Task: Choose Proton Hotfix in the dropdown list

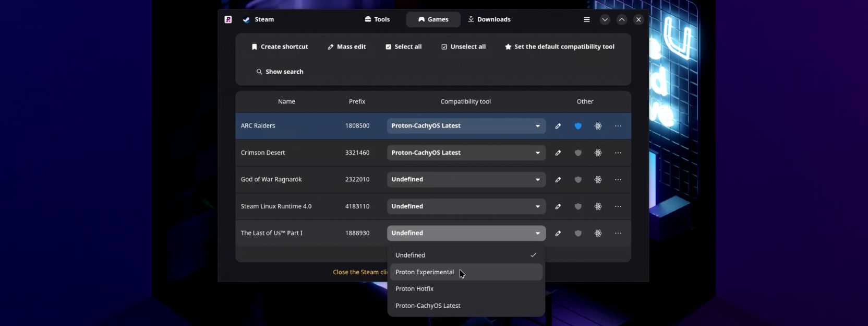Action: 466,289
